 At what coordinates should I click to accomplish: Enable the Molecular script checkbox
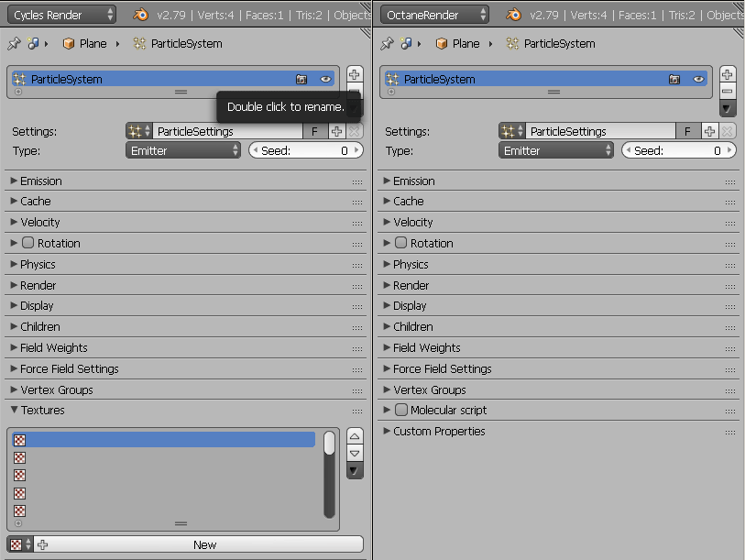401,410
